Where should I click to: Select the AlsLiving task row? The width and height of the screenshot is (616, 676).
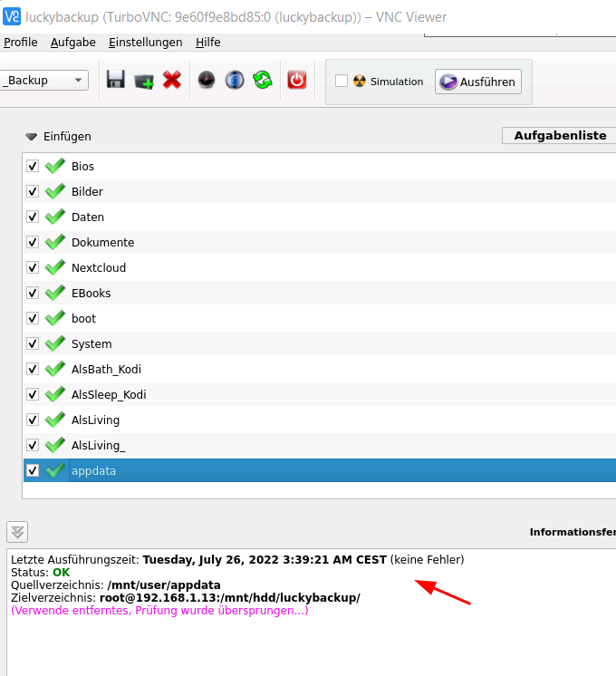[x=320, y=420]
